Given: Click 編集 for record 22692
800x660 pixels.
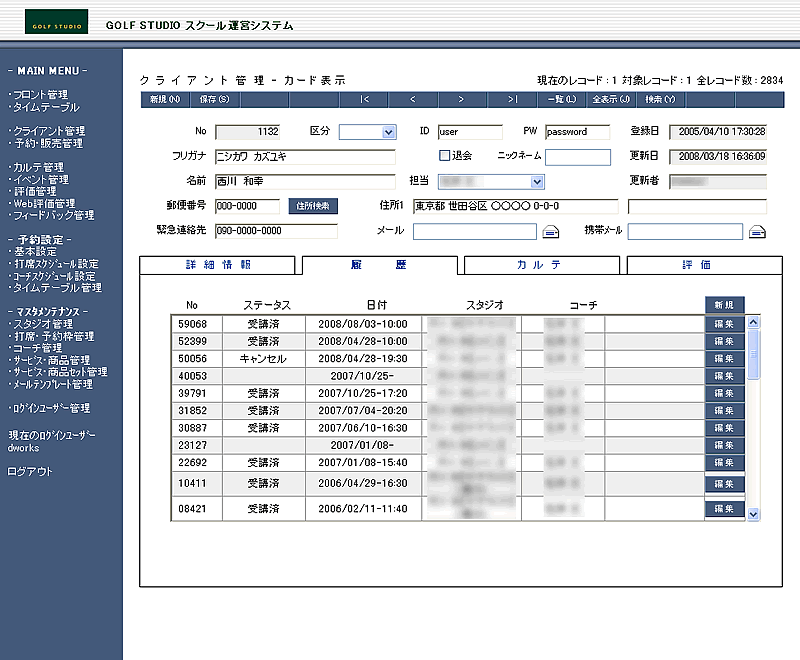Looking at the screenshot, I should [724, 463].
